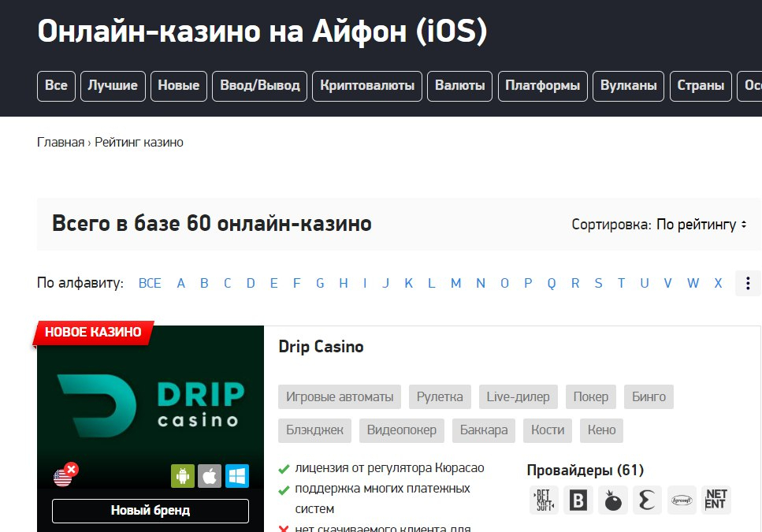Open the Ввод/Вывод filter tab
Screen dimensions: 762x532
coord(260,86)
